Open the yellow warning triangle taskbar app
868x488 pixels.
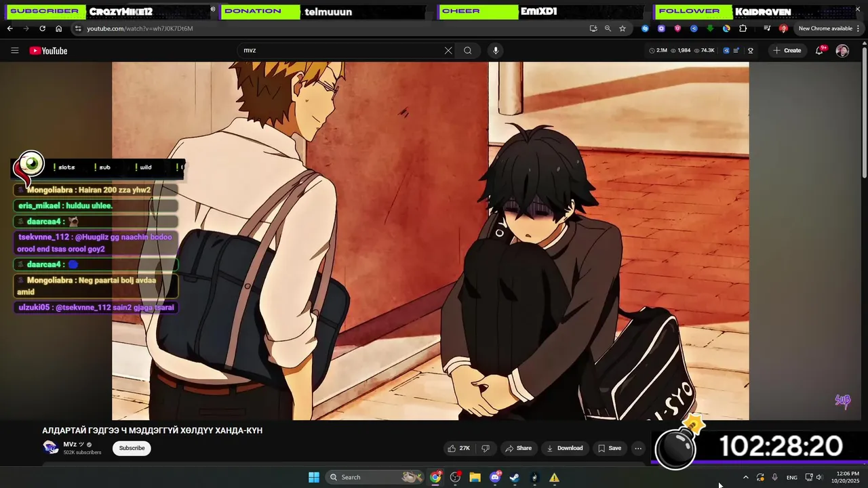point(554,477)
